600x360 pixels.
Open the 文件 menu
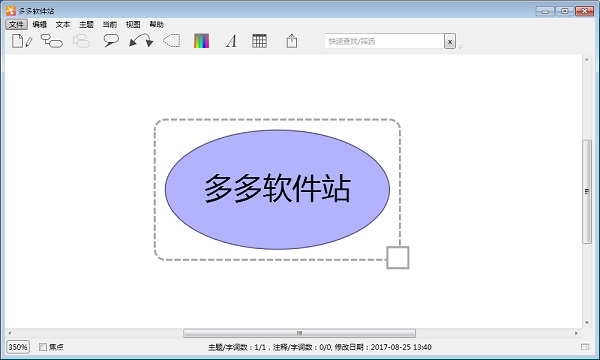[x=16, y=24]
